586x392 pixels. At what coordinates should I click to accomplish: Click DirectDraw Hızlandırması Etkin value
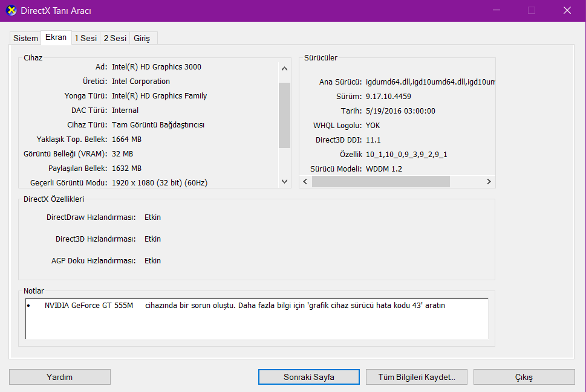tap(152, 217)
